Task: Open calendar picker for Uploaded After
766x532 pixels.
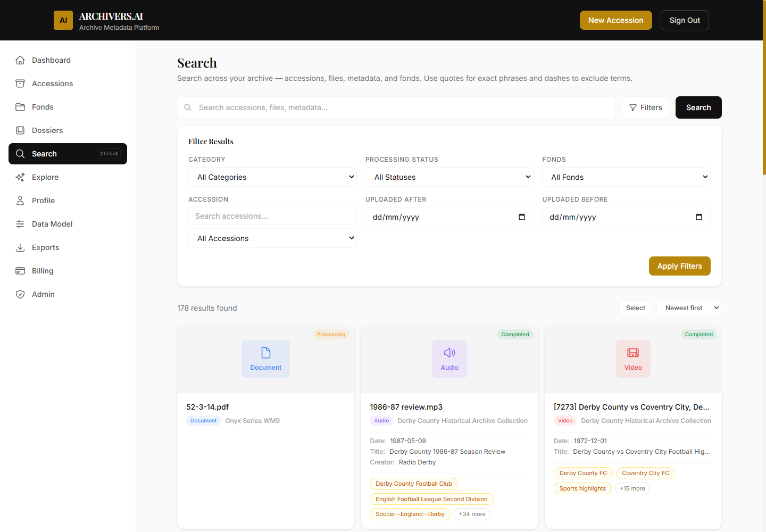Action: [x=522, y=217]
